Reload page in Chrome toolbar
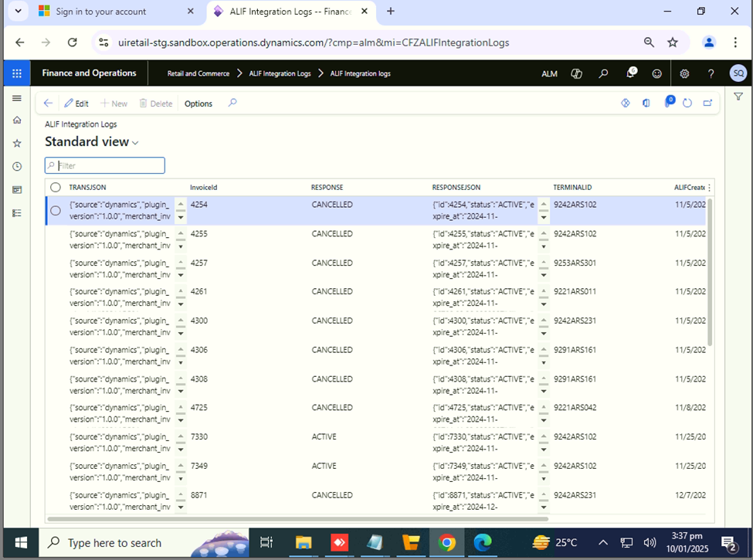 [73, 42]
